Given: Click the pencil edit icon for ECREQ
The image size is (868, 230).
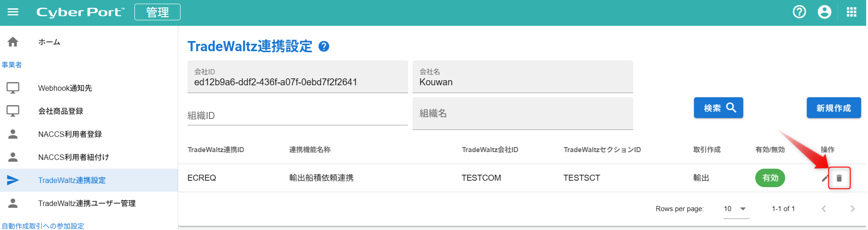Looking at the screenshot, I should coord(825,178).
